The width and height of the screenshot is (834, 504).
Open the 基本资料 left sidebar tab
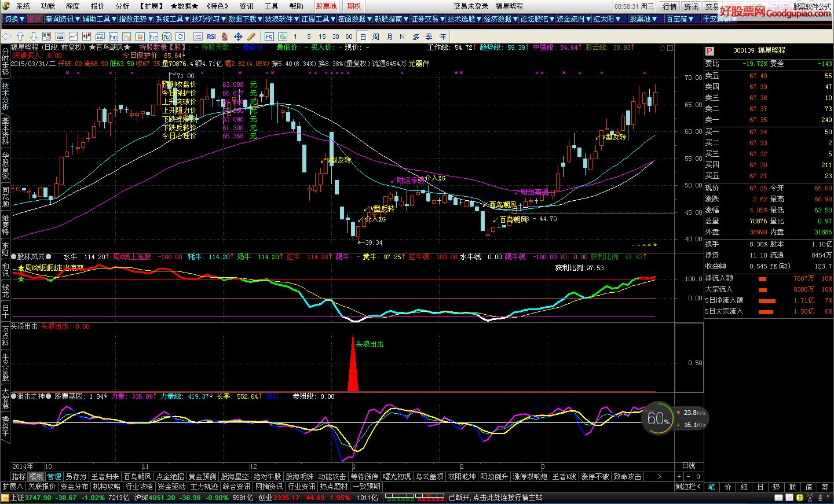[5, 131]
